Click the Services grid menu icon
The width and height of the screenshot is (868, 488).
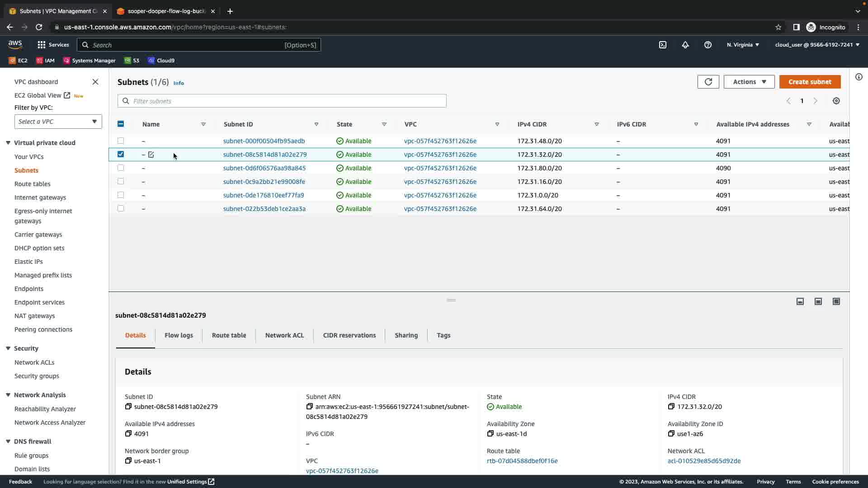coord(42,45)
